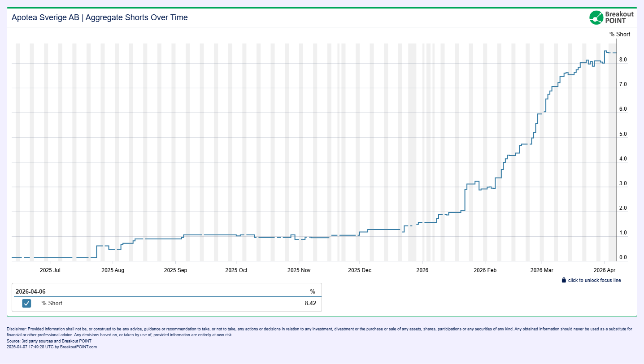Click the '% Short' legend label
644x364 pixels.
click(x=52, y=303)
